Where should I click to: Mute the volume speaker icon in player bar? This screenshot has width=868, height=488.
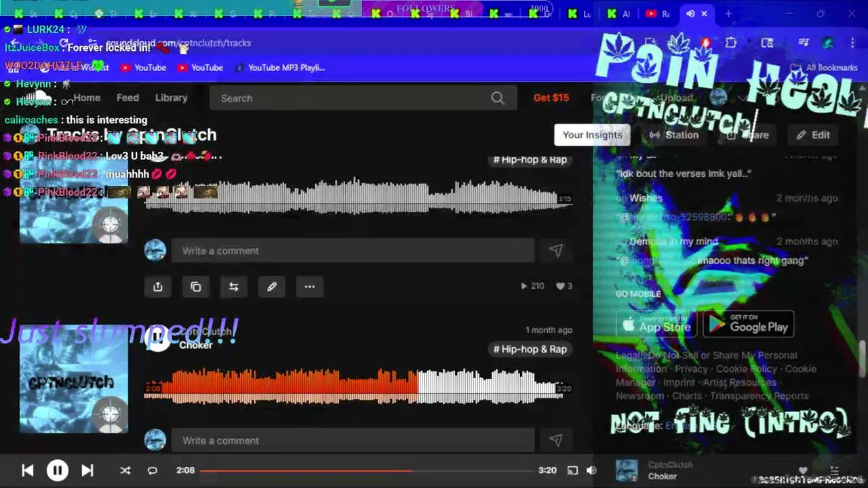[x=591, y=470]
